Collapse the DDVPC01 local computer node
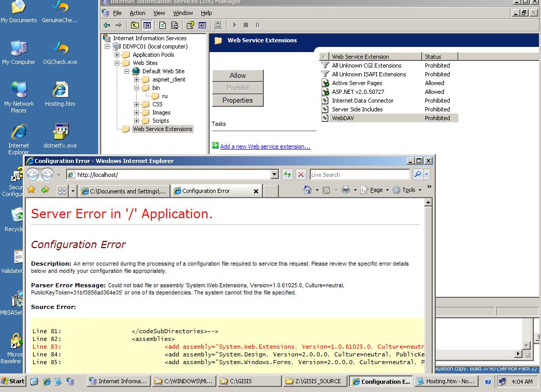The width and height of the screenshot is (541, 392). [x=107, y=46]
